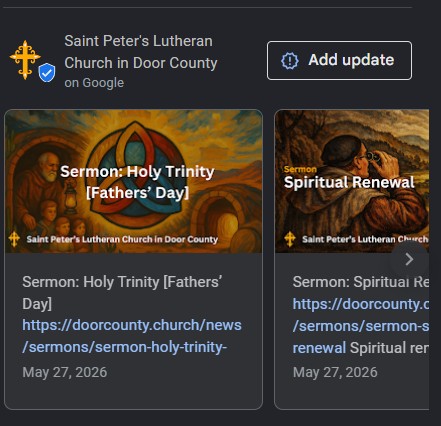Open the doorcounty.church Holy Trinity sermon link
The width and height of the screenshot is (441, 426).
coord(132,336)
